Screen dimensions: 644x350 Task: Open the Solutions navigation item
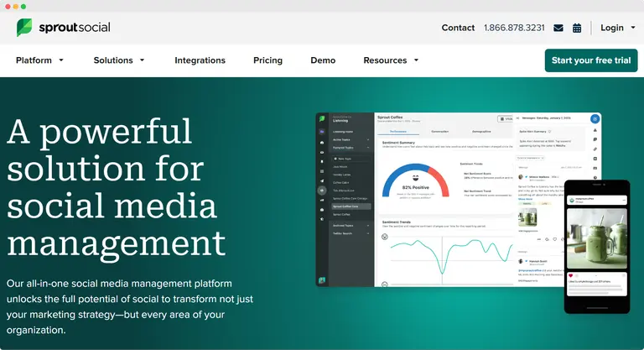pyautogui.click(x=113, y=60)
